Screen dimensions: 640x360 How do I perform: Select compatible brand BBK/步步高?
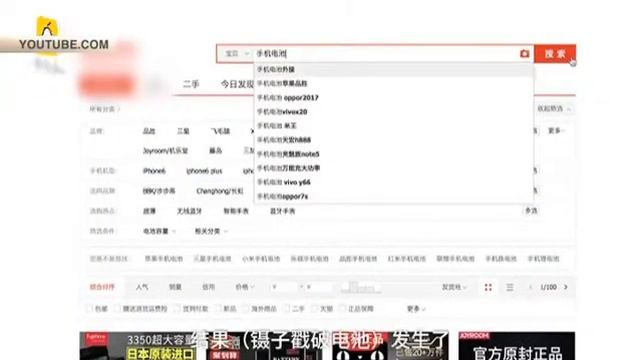pos(159,191)
